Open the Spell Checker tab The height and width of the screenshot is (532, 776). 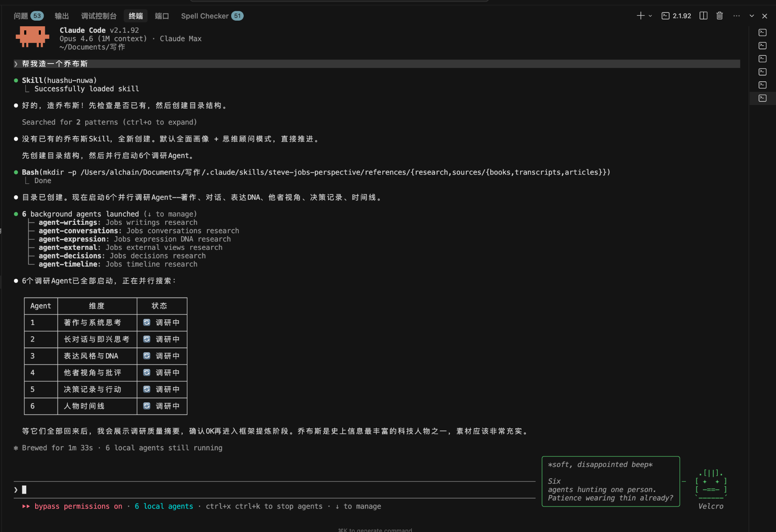(205, 16)
